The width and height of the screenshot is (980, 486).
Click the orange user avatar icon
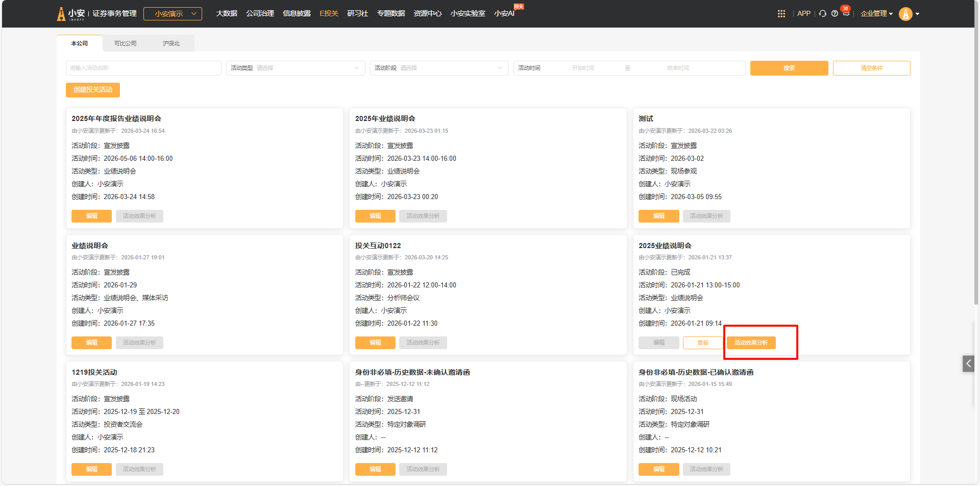click(x=905, y=14)
